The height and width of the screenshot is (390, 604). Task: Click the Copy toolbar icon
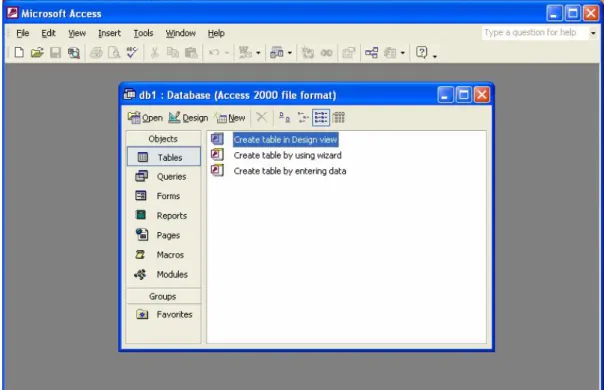point(173,52)
